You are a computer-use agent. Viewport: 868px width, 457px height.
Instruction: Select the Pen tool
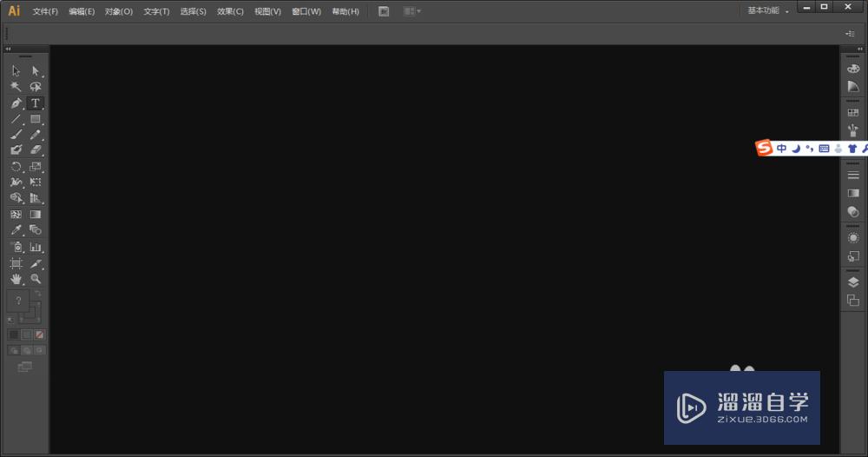click(x=16, y=103)
